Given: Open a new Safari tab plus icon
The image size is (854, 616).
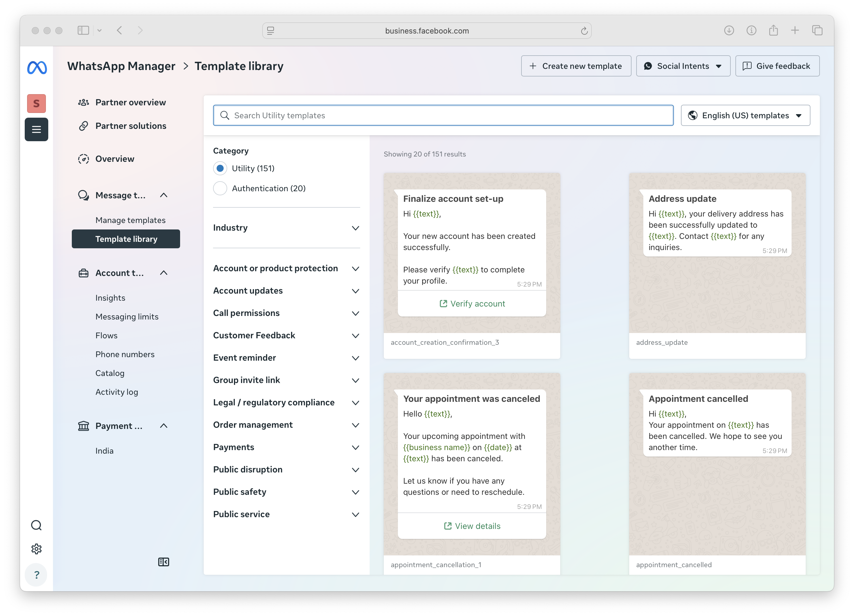Looking at the screenshot, I should tap(795, 30).
